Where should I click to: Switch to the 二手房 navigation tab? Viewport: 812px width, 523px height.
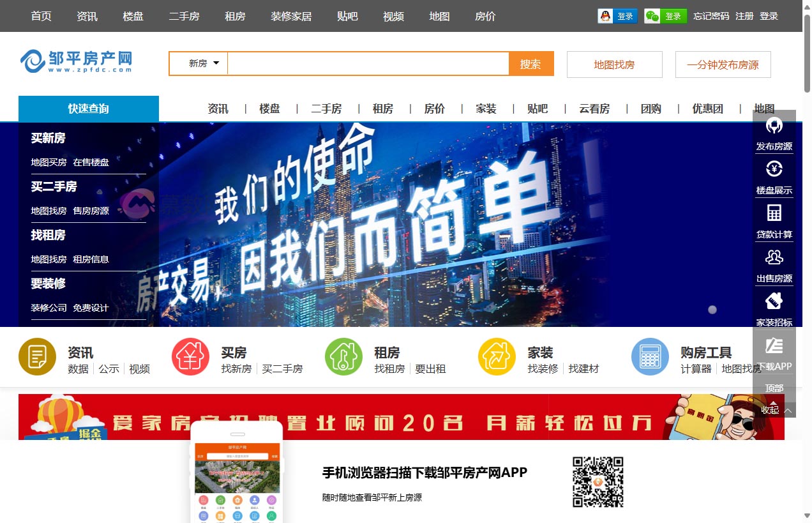[x=184, y=17]
